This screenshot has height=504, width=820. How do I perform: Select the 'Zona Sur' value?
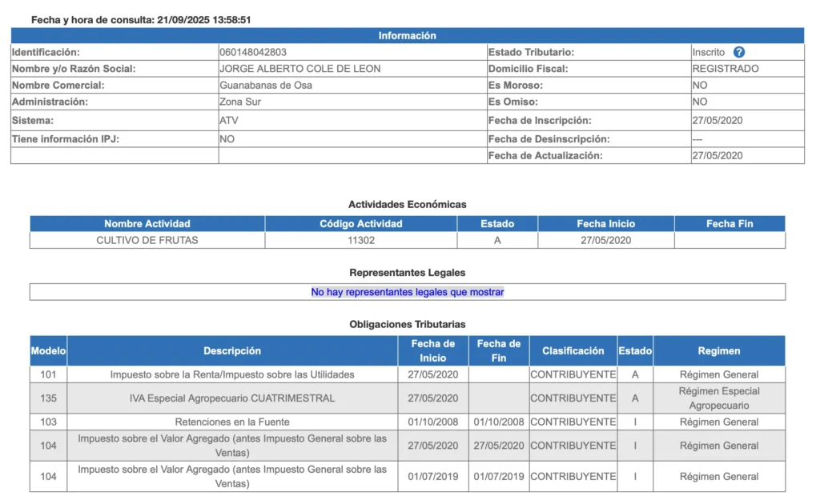tap(240, 102)
